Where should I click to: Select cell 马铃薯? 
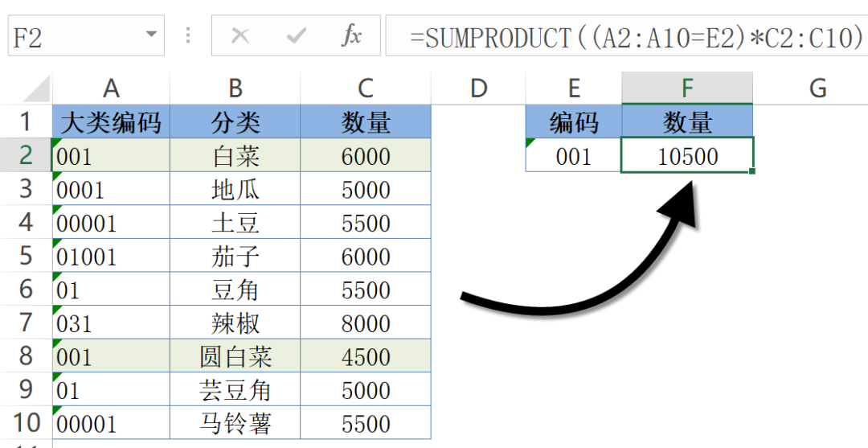pyautogui.click(x=235, y=422)
